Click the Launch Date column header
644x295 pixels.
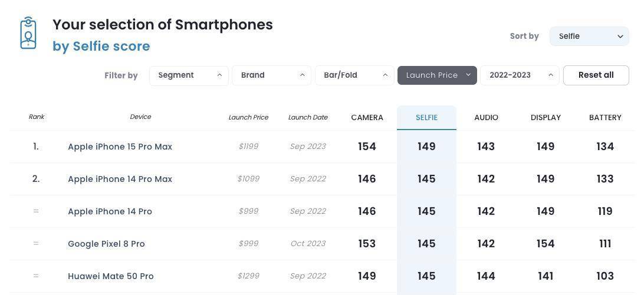308,117
